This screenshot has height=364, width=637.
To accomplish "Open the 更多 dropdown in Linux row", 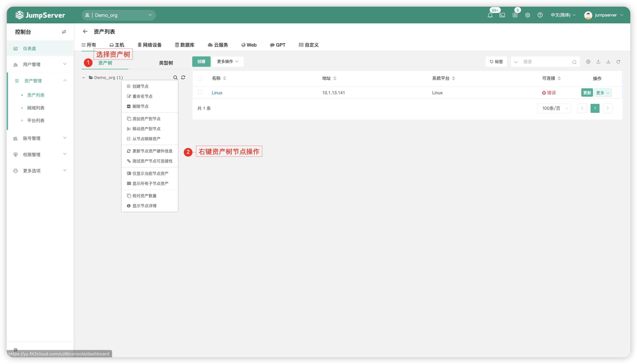I will point(603,93).
